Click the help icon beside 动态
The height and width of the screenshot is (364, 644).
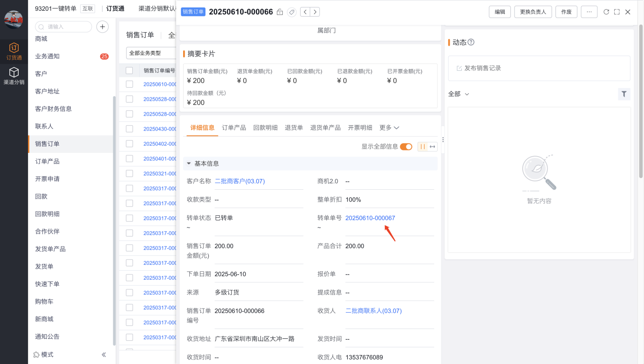[471, 42]
